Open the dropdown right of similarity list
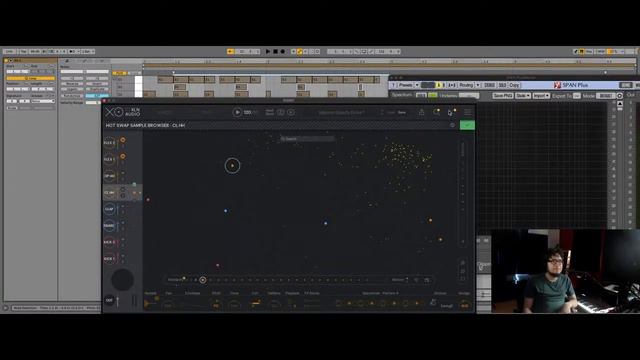This screenshot has width=640, height=360. 400,280
